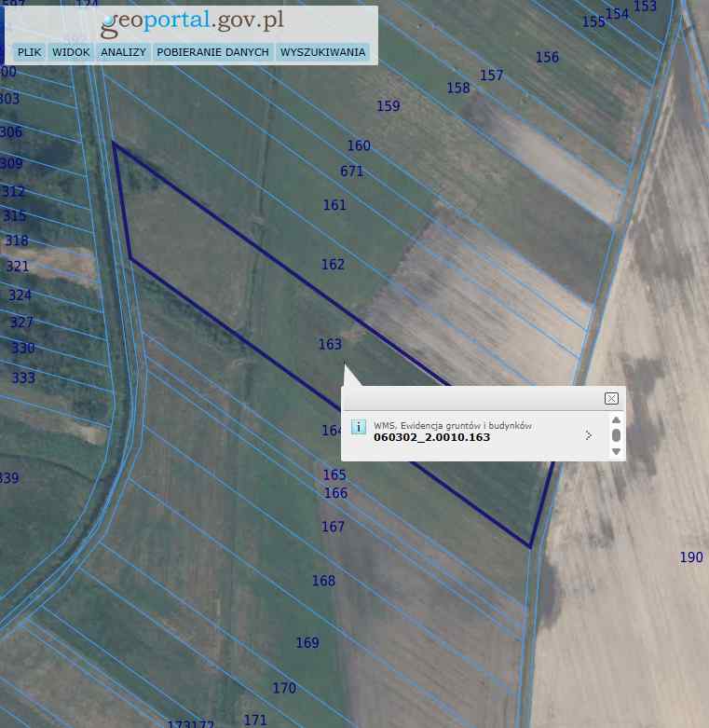The width and height of the screenshot is (709, 728).
Task: Open the WYSZUKIWANIA menu
Action: click(322, 52)
